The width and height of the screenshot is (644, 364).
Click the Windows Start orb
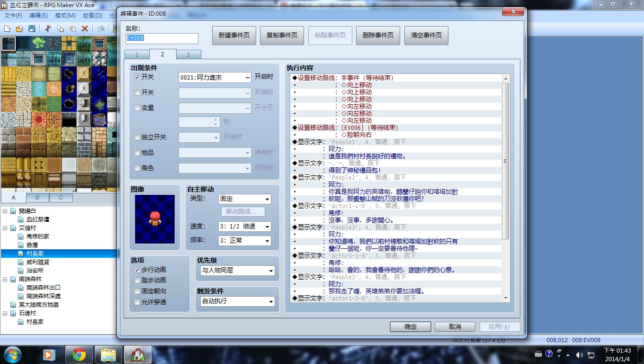click(12, 354)
